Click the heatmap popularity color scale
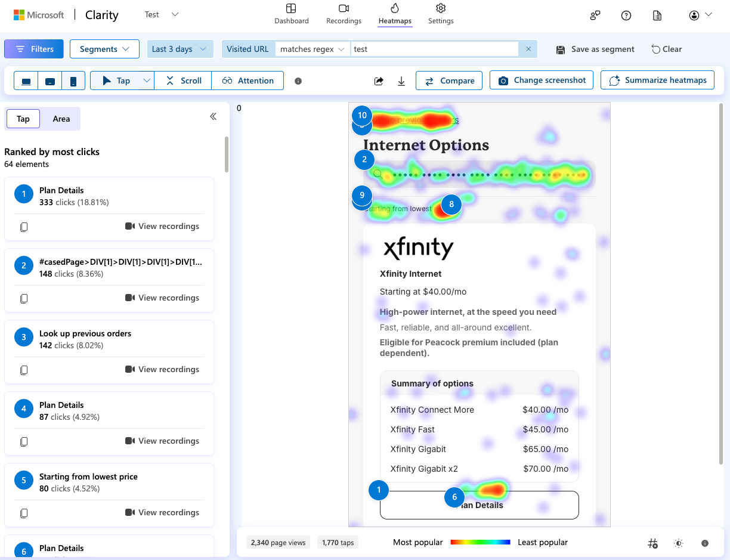This screenshot has height=560, width=730. [x=480, y=542]
